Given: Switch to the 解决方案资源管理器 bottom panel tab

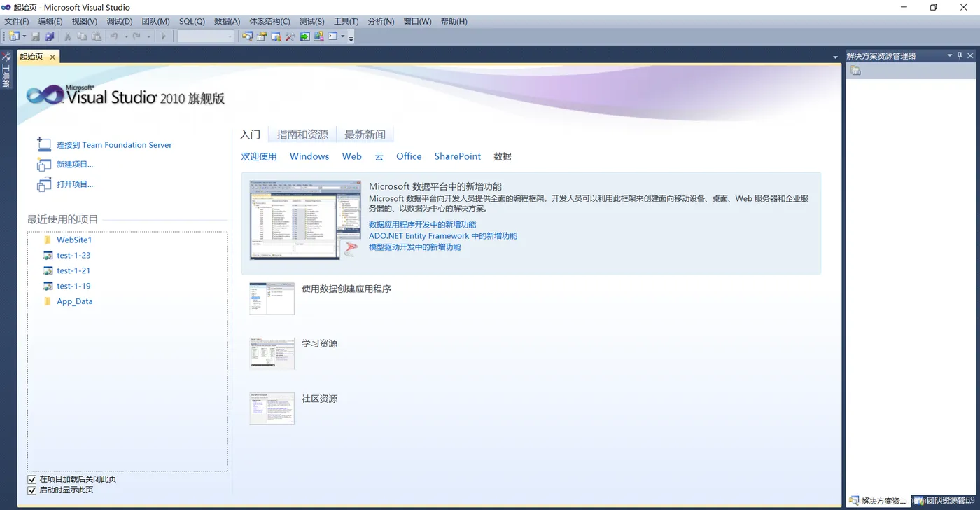Looking at the screenshot, I should click(878, 501).
